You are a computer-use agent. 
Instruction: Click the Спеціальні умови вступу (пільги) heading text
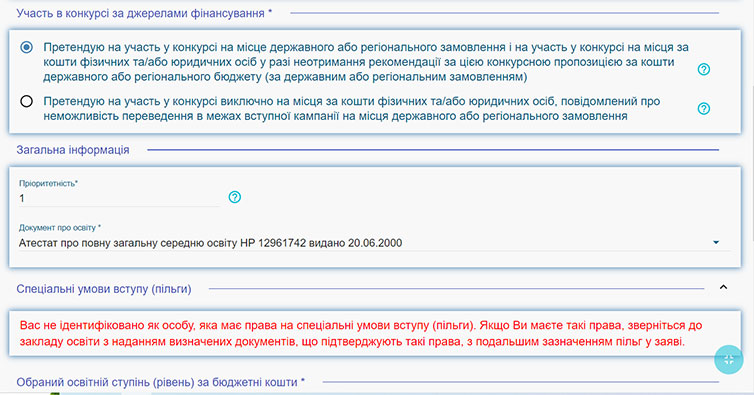[104, 289]
